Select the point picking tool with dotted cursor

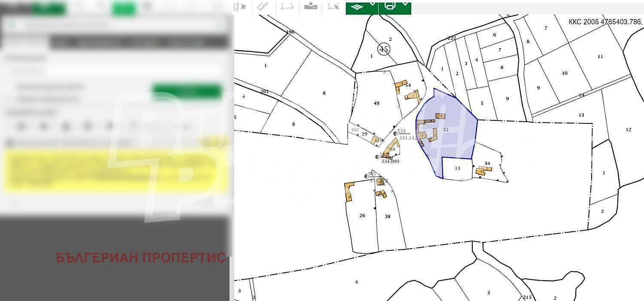coord(333,6)
